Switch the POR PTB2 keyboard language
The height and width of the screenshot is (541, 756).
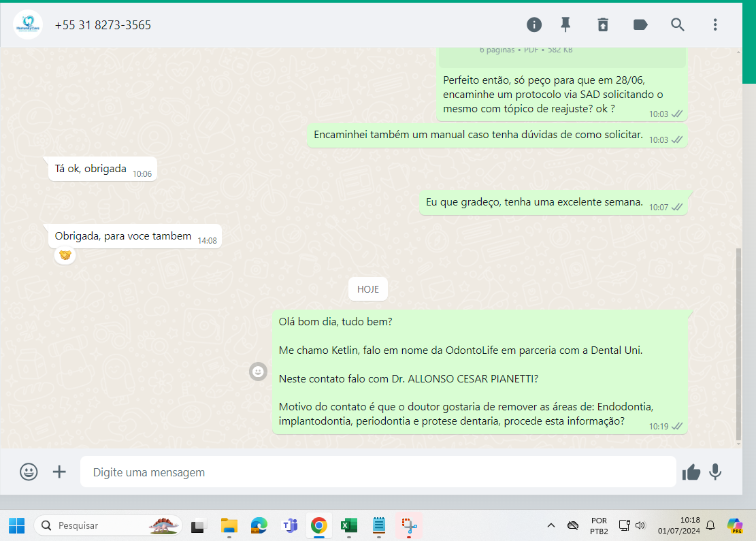tap(599, 525)
